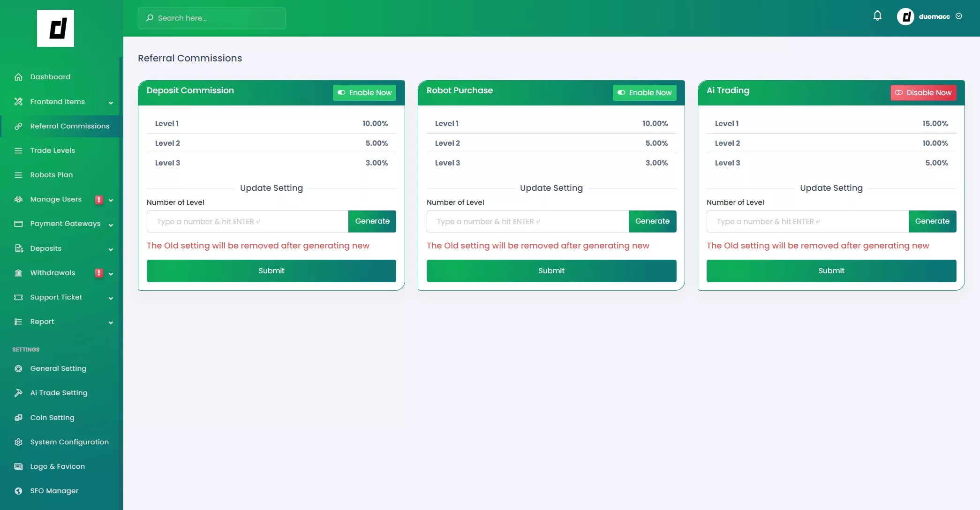This screenshot has height=510, width=980.
Task: Expand the Payment Gateways chevron
Action: pyautogui.click(x=111, y=225)
